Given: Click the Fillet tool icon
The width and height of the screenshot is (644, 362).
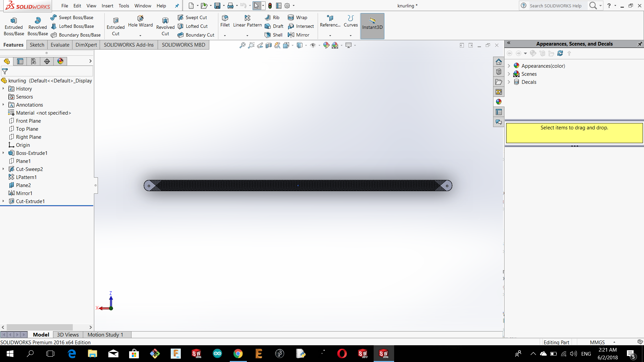Looking at the screenshot, I should (225, 21).
